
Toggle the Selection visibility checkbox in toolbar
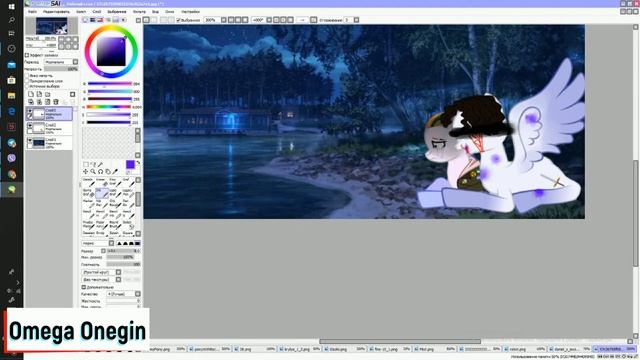point(178,20)
